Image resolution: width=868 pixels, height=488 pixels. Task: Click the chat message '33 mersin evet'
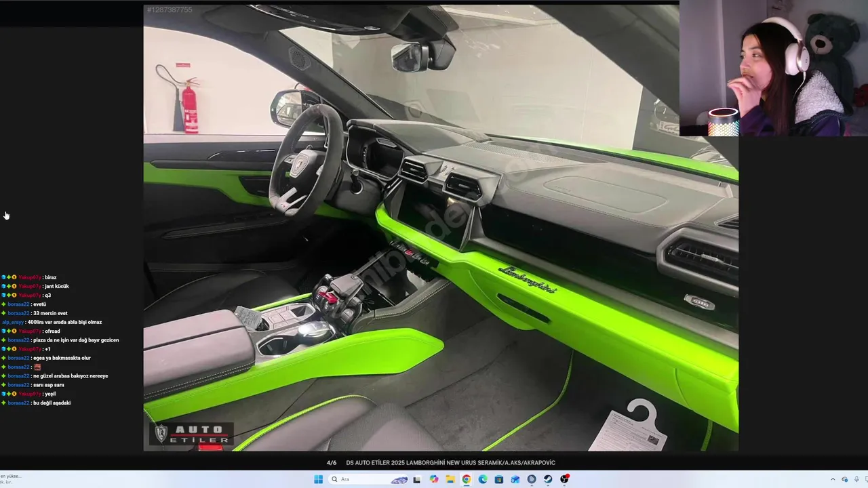click(50, 313)
